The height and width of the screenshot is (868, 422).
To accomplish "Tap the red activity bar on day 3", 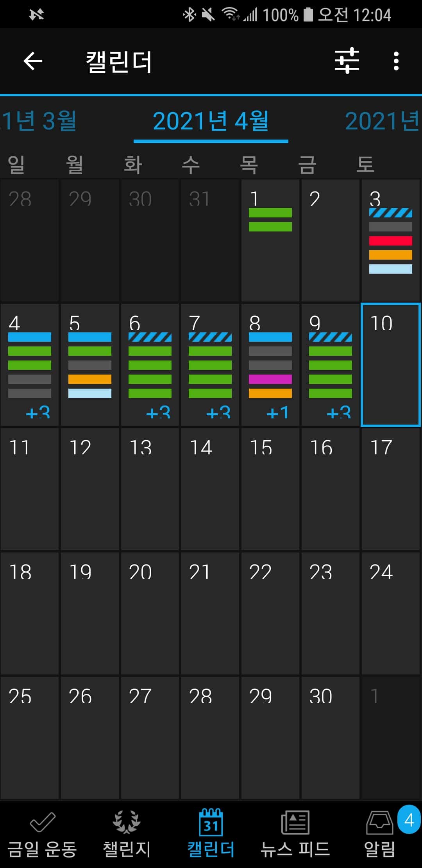I will [x=390, y=241].
